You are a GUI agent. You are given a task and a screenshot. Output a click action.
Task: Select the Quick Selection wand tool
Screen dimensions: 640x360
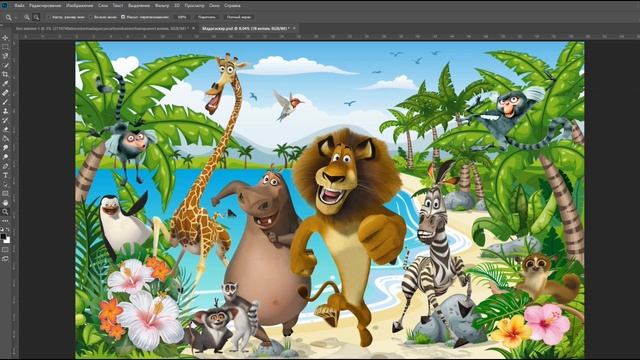coord(5,65)
